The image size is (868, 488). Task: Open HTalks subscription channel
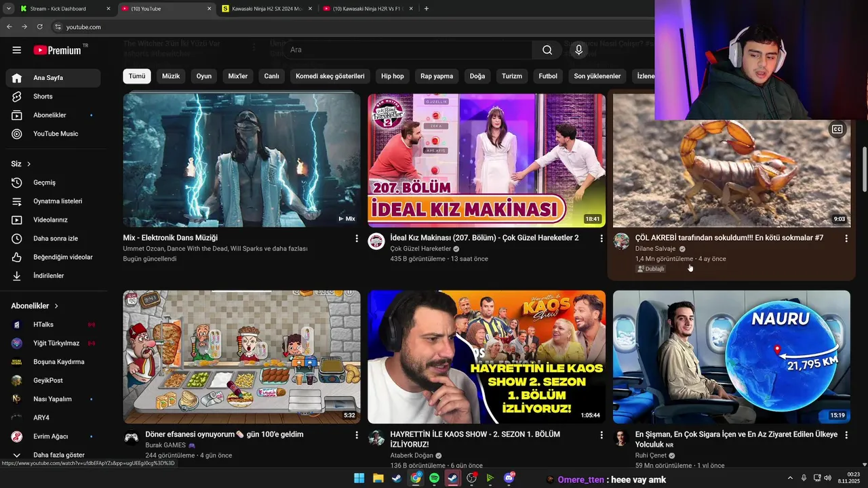53,325
